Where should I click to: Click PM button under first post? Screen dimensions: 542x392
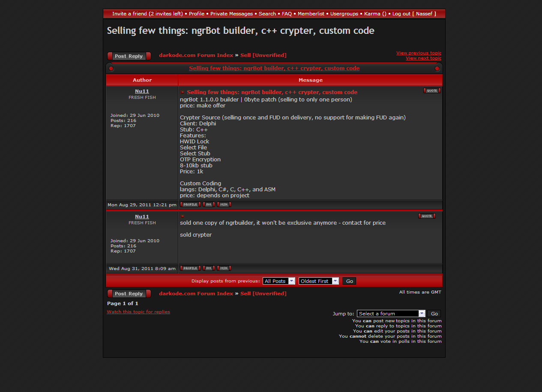coord(209,205)
